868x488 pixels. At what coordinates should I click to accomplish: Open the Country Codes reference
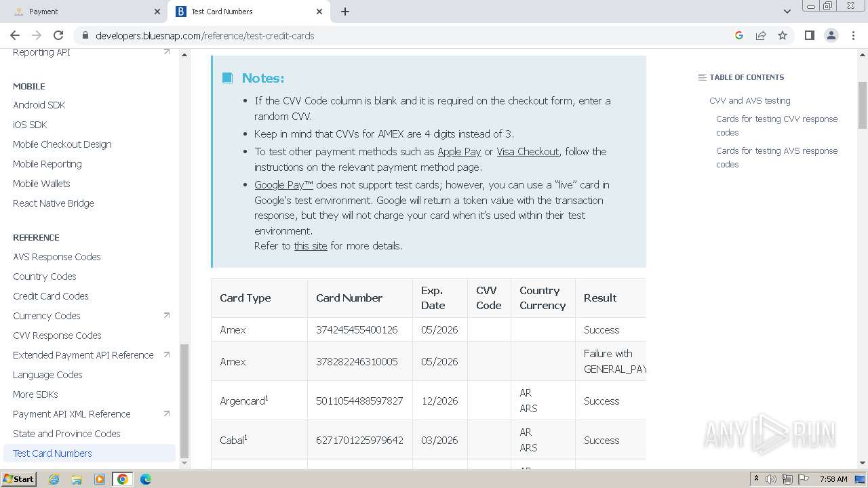coord(45,277)
